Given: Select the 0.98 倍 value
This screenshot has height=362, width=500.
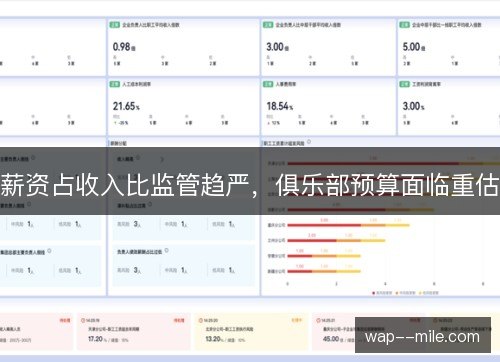Looking at the screenshot, I should [124, 47].
